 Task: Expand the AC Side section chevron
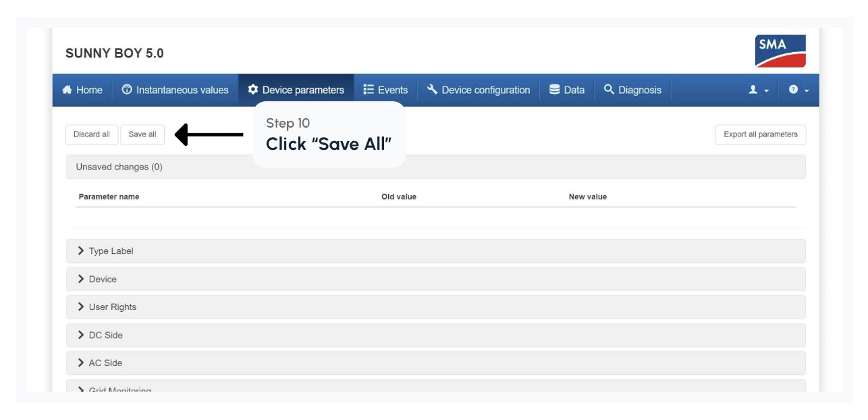tap(81, 363)
